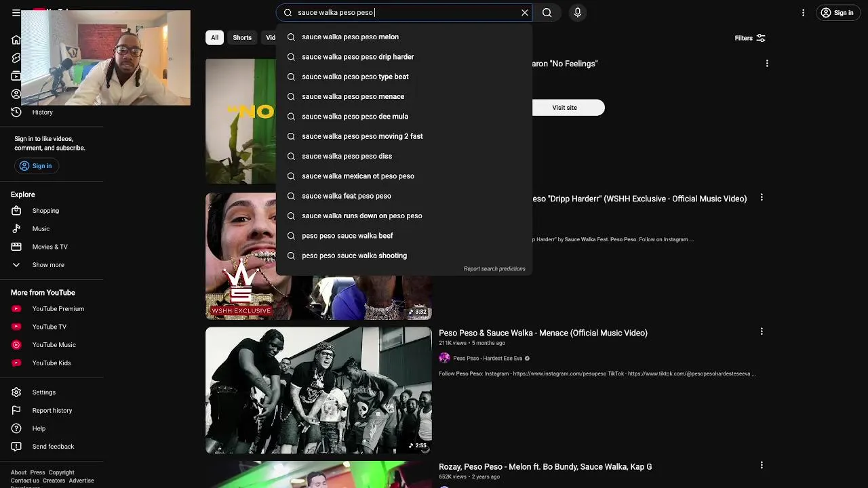The image size is (868, 488).
Task: Click the Advertise footer link
Action: pos(81,481)
